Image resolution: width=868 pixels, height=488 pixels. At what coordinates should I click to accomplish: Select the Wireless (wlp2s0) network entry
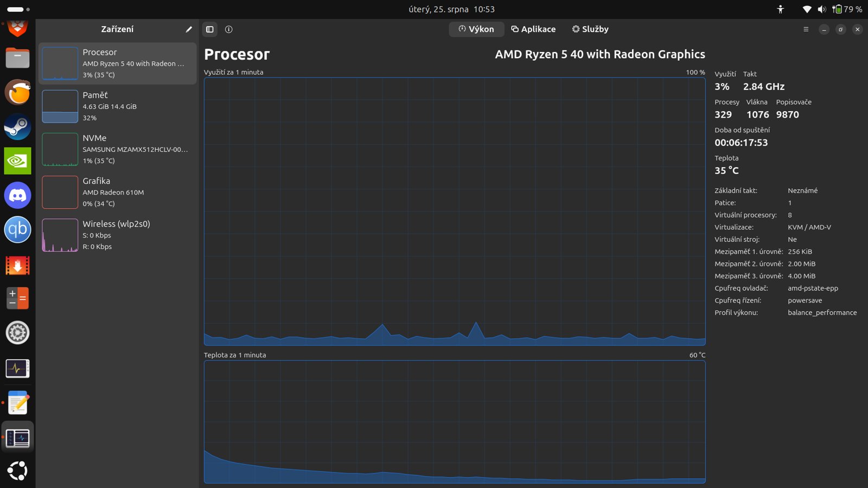point(118,235)
